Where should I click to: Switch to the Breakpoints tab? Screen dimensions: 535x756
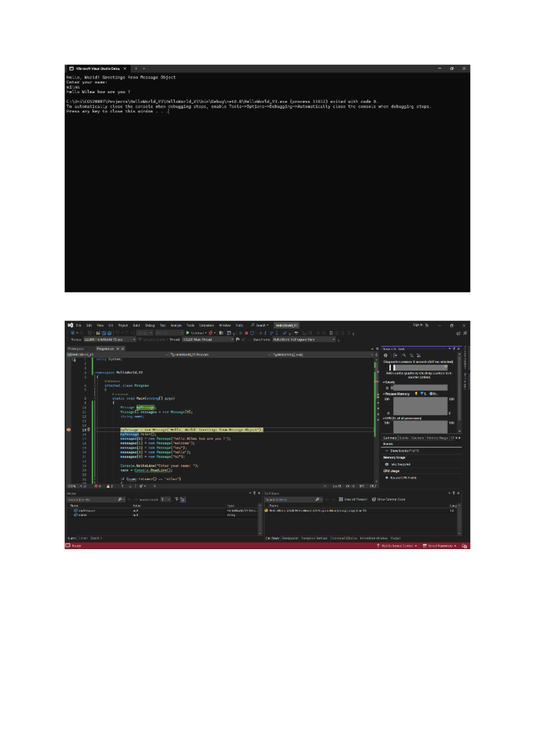(290, 538)
